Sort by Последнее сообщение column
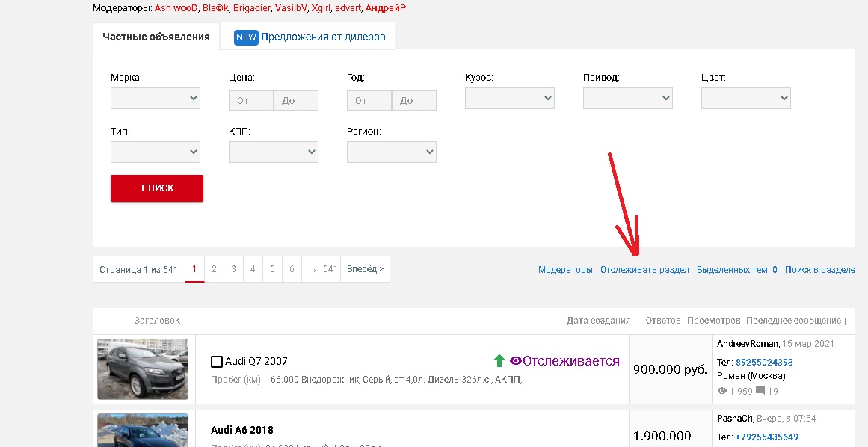868x447 pixels. [x=796, y=321]
